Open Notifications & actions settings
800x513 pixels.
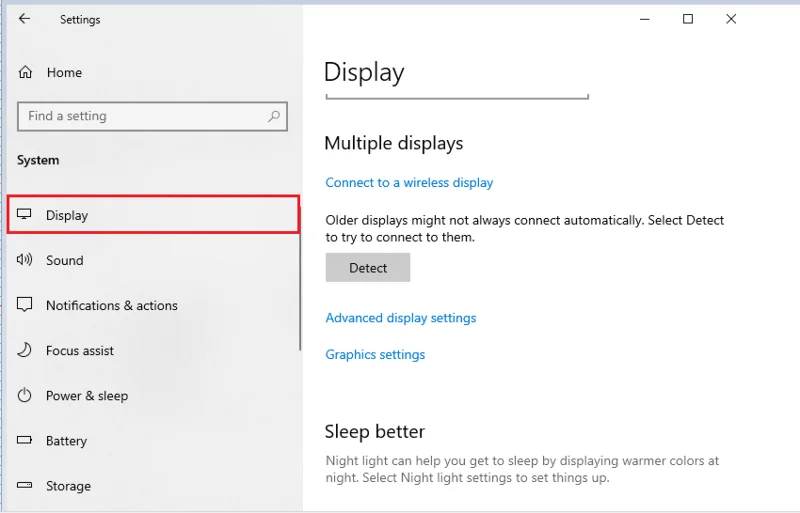pyautogui.click(x=112, y=305)
